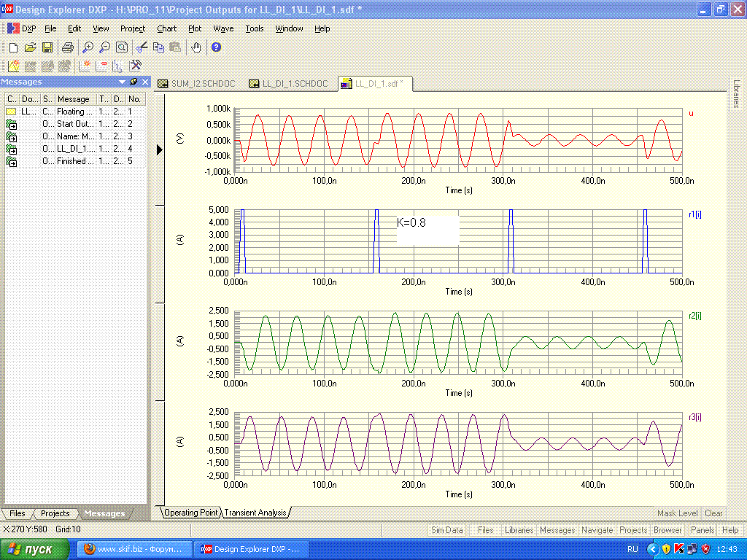Click the Zoom In magnifier icon
This screenshot has width=747, height=560.
[88, 47]
